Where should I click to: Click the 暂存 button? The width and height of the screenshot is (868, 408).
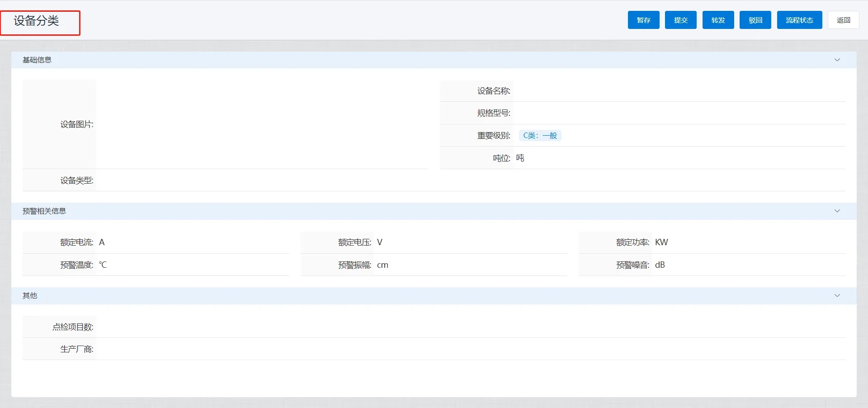pyautogui.click(x=643, y=20)
